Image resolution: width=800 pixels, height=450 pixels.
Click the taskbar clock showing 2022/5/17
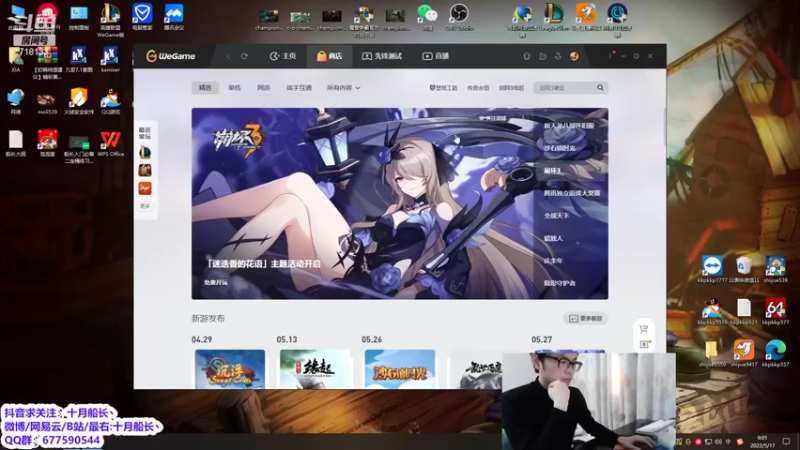[x=762, y=442]
